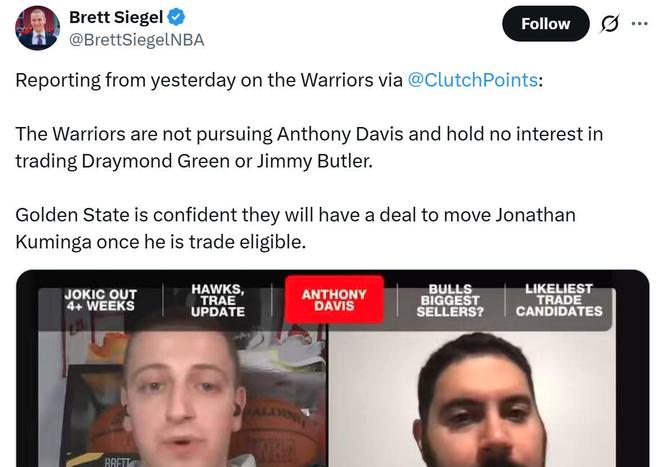
Task: Click the Brett Siegel display name
Action: [116, 17]
